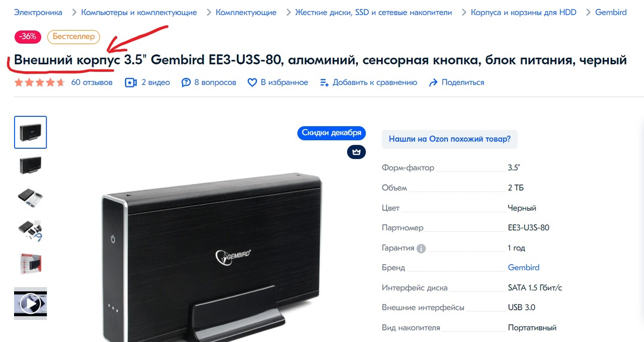Click the Нашли на Ozon похожий товар? button

pyautogui.click(x=450, y=139)
